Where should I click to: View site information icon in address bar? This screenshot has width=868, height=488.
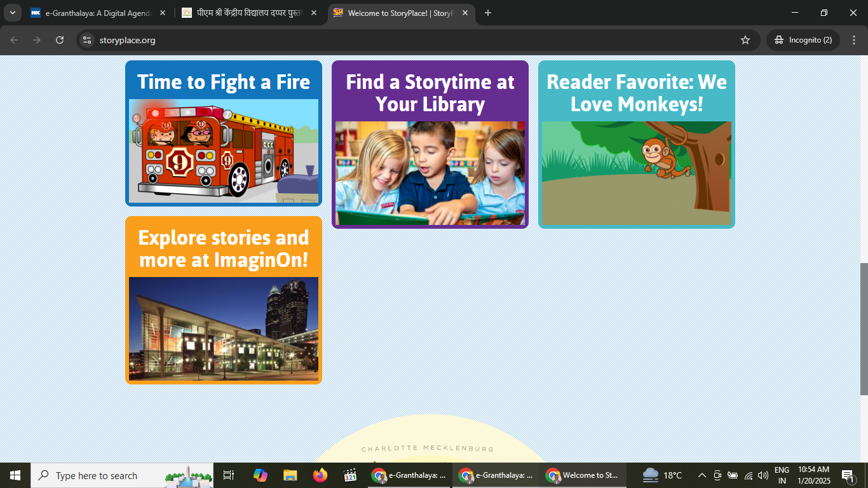pos(87,40)
